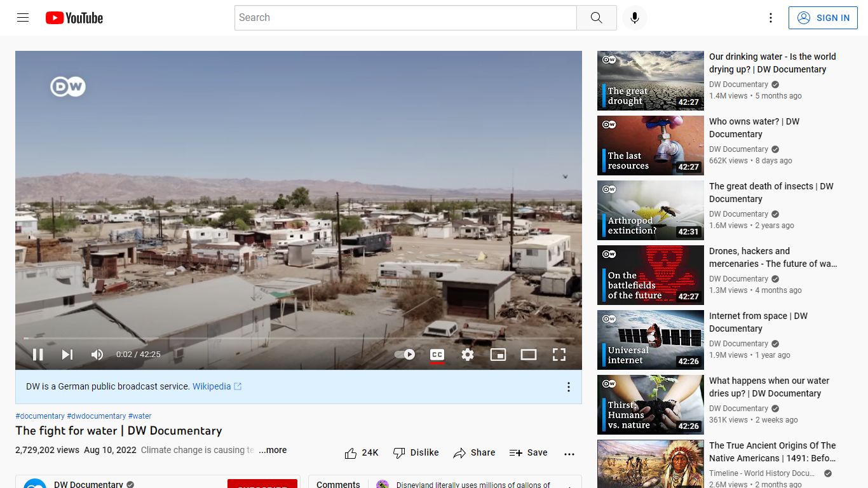
Task: Switch to miniplayer
Action: pyautogui.click(x=498, y=355)
